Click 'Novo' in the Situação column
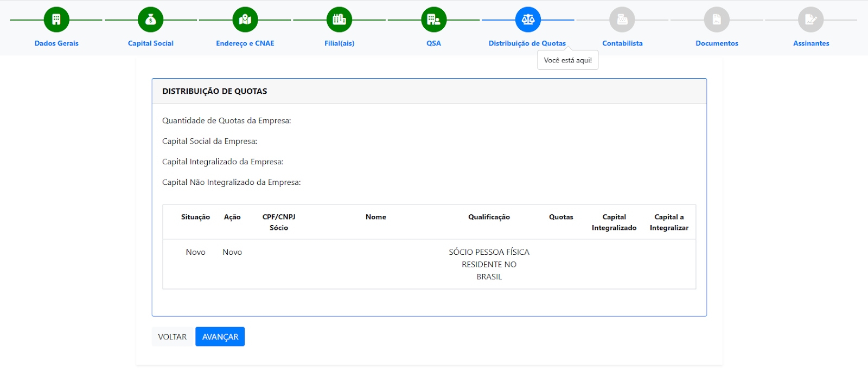Image resolution: width=868 pixels, height=372 pixels. tap(196, 252)
